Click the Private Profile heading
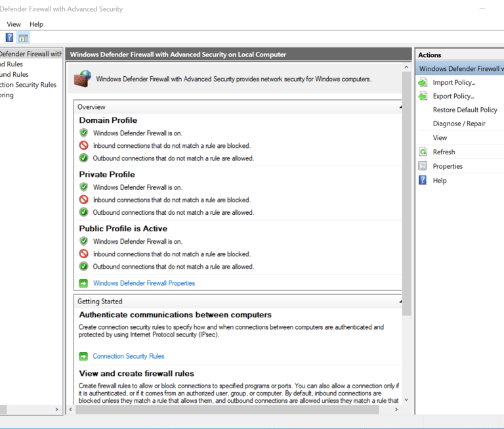 click(x=107, y=175)
